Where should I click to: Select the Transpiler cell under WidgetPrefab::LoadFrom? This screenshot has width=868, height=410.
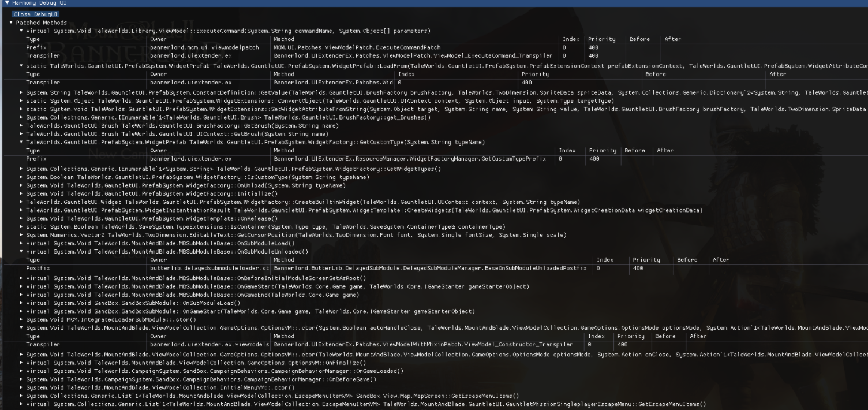[43, 83]
